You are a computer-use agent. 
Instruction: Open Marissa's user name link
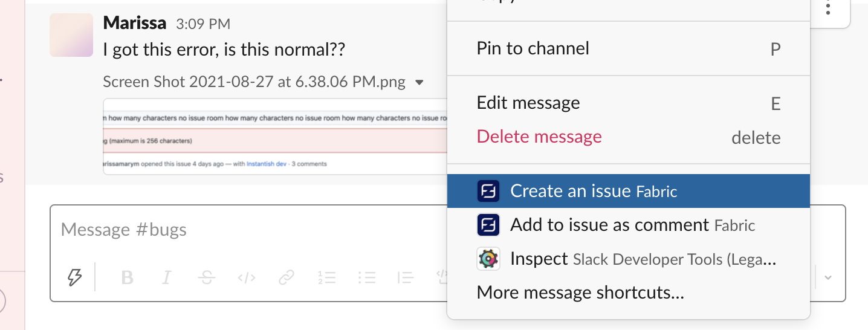coord(135,23)
